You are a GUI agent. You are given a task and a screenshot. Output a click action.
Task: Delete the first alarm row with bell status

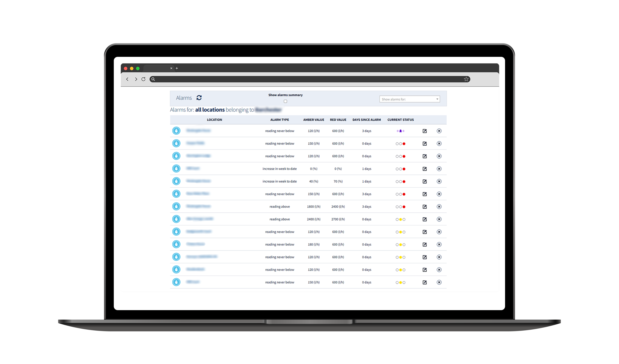coord(439,131)
